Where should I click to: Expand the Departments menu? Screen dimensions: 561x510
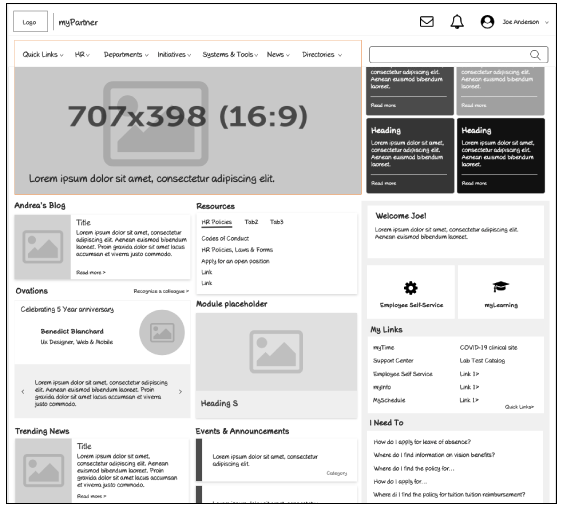(x=126, y=55)
